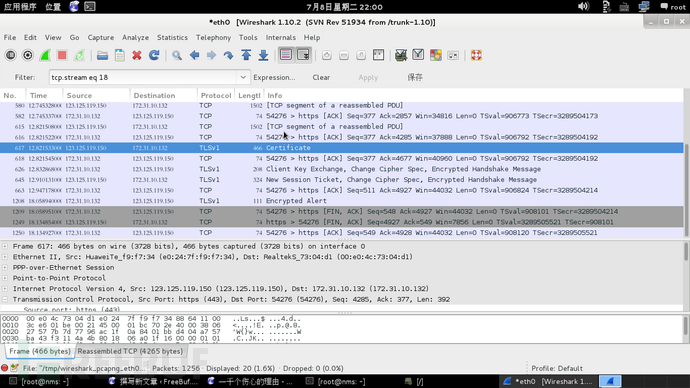690x388 pixels.
Task: Expand the Ethernet II tree node
Action: (x=5, y=257)
